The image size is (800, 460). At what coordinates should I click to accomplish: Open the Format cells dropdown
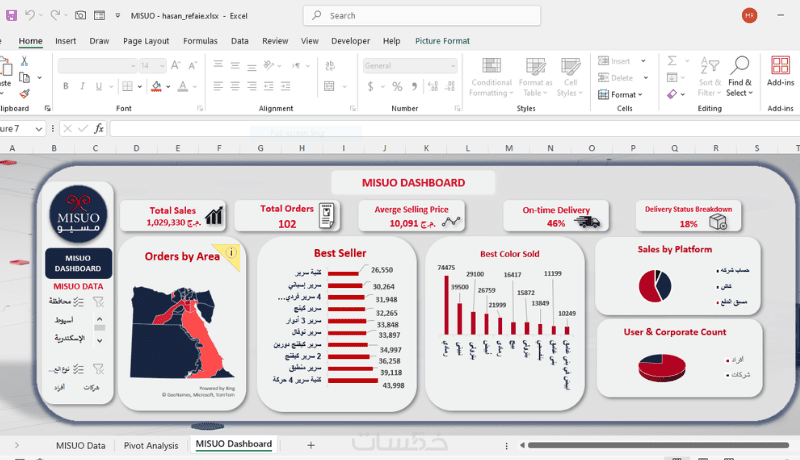point(620,94)
